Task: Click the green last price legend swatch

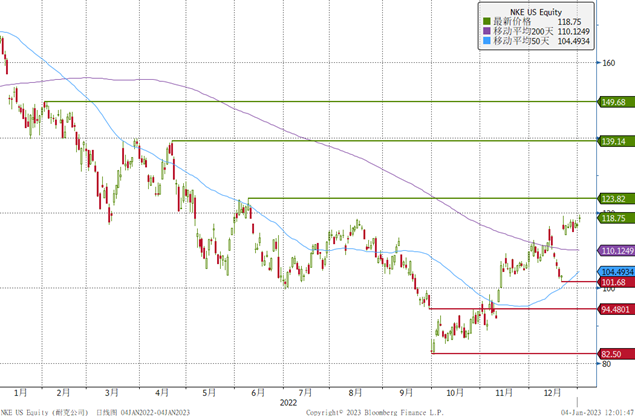Action: pyautogui.click(x=485, y=20)
